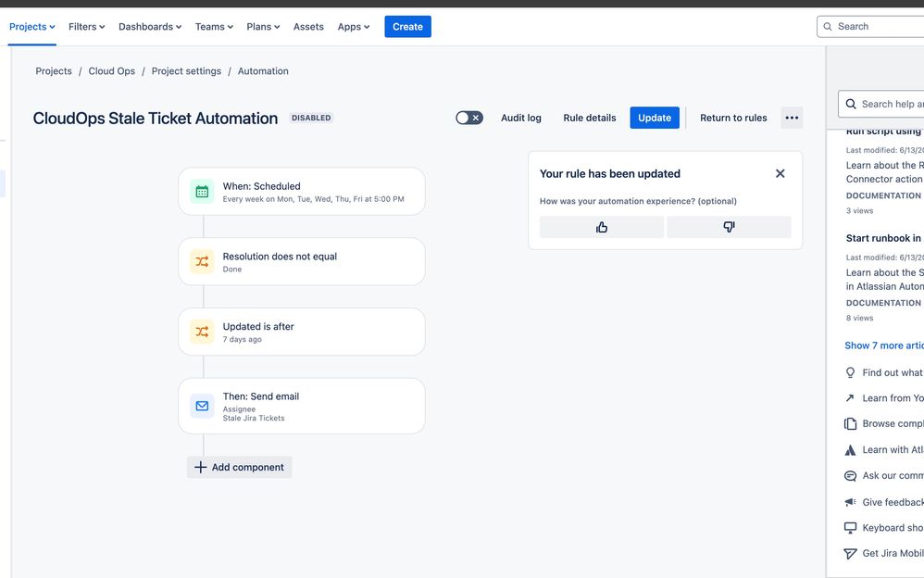The height and width of the screenshot is (578, 924).
Task: Click the blue Update button
Action: click(655, 118)
